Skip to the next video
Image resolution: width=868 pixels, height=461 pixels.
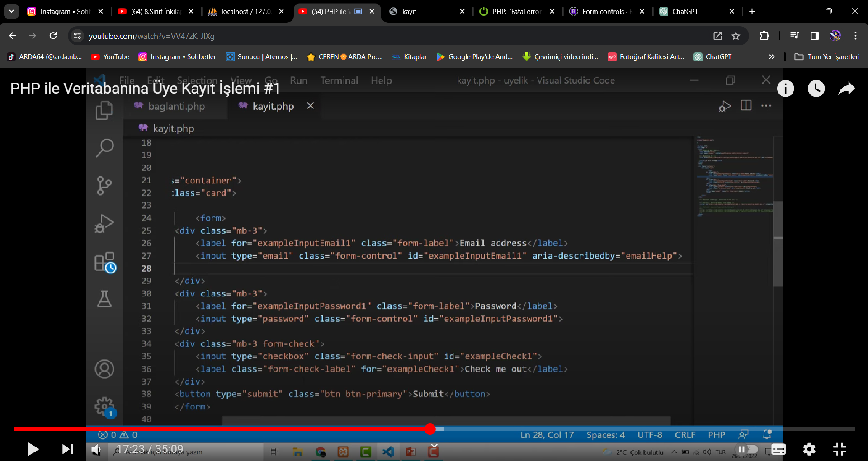coord(67,449)
